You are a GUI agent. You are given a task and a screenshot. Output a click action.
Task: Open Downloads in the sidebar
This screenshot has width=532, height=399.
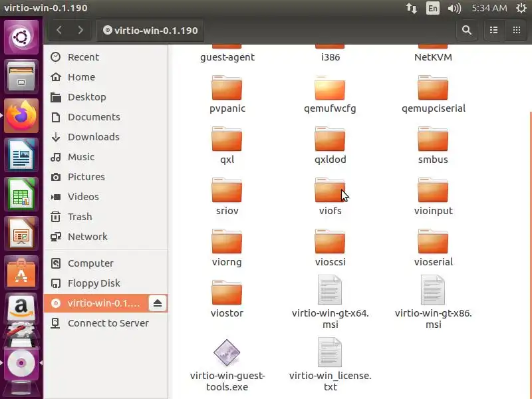[106, 137]
